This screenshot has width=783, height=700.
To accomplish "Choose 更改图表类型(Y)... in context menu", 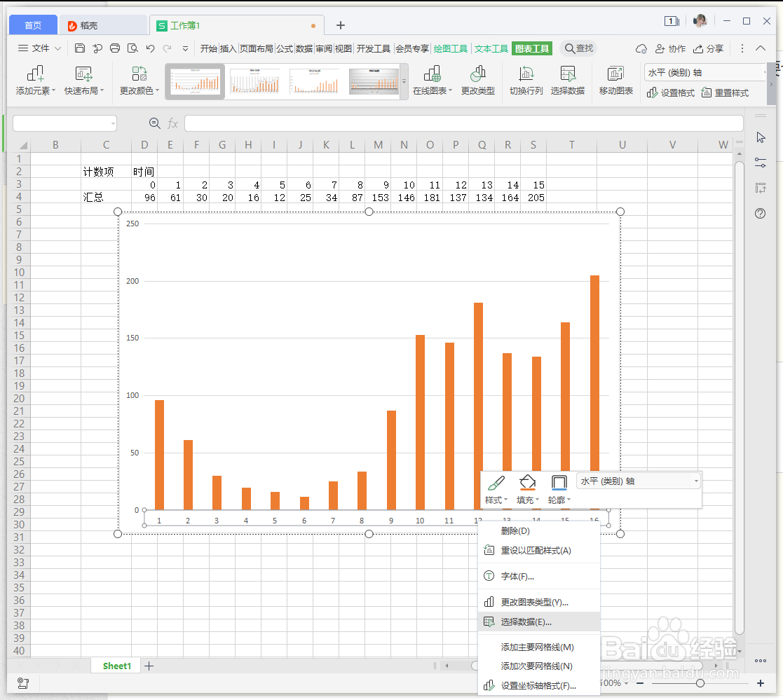I will pyautogui.click(x=539, y=602).
